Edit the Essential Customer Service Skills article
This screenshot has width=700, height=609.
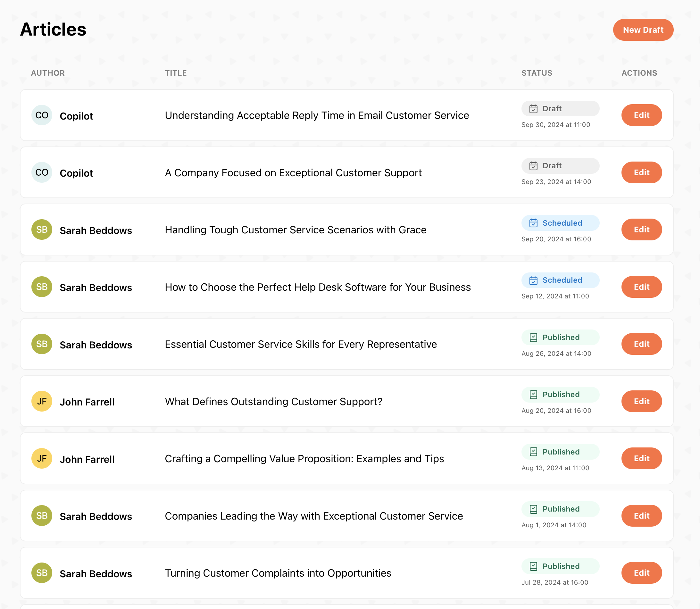[642, 344]
